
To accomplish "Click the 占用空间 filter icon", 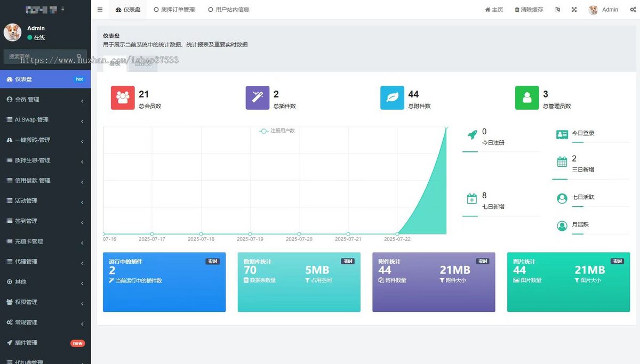I will (x=307, y=280).
